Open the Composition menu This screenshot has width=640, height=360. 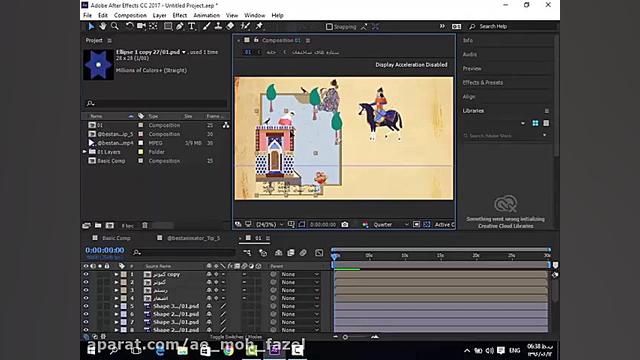[x=130, y=15]
